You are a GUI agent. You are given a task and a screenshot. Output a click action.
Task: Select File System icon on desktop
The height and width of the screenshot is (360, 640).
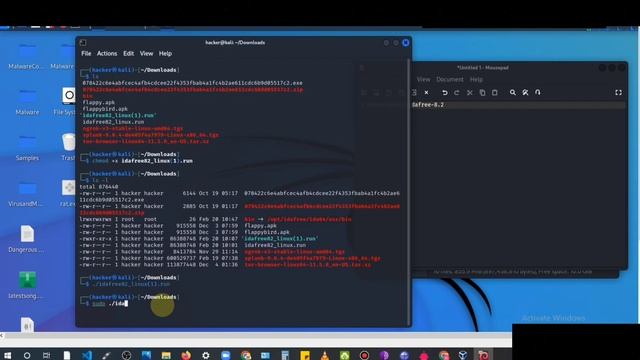click(x=68, y=101)
